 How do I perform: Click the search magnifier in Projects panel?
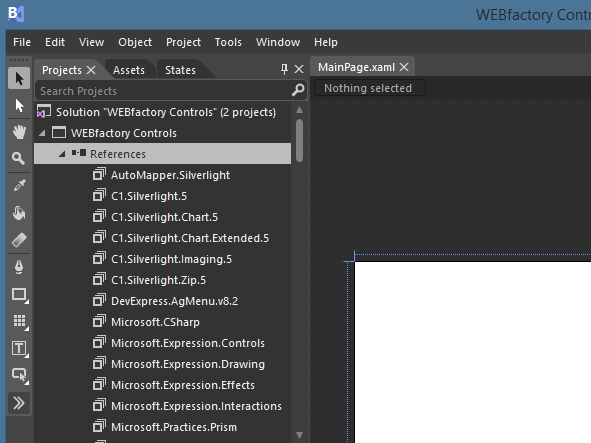298,90
